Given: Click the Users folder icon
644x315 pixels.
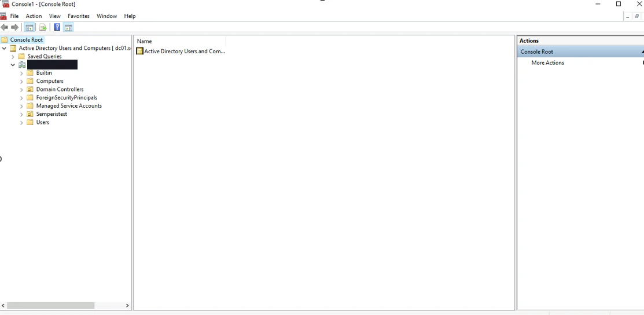Looking at the screenshot, I should (30, 122).
